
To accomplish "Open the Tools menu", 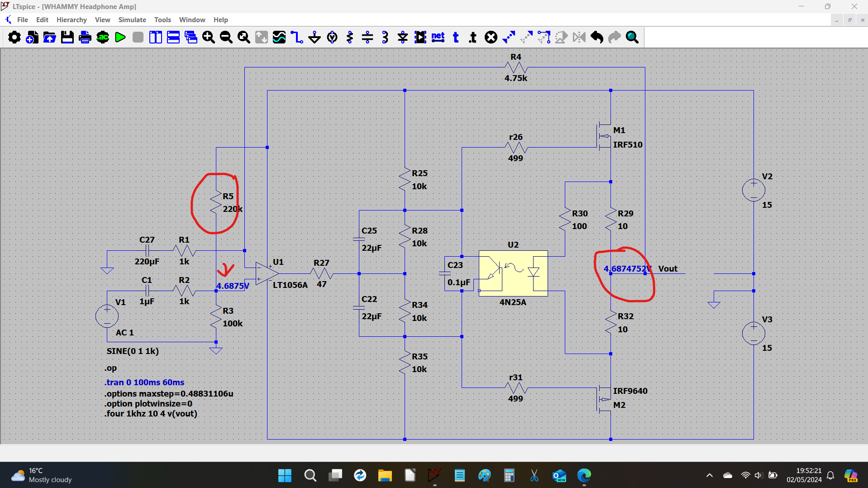I will pos(162,20).
